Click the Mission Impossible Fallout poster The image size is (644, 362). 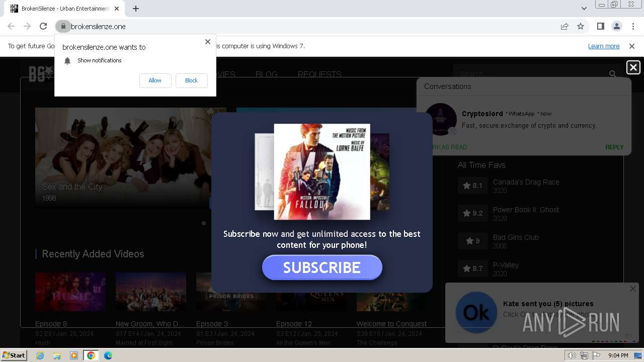click(322, 172)
